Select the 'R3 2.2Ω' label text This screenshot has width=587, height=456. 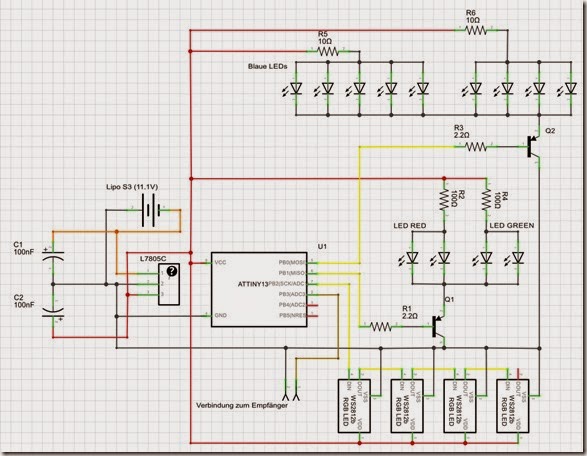(x=462, y=131)
